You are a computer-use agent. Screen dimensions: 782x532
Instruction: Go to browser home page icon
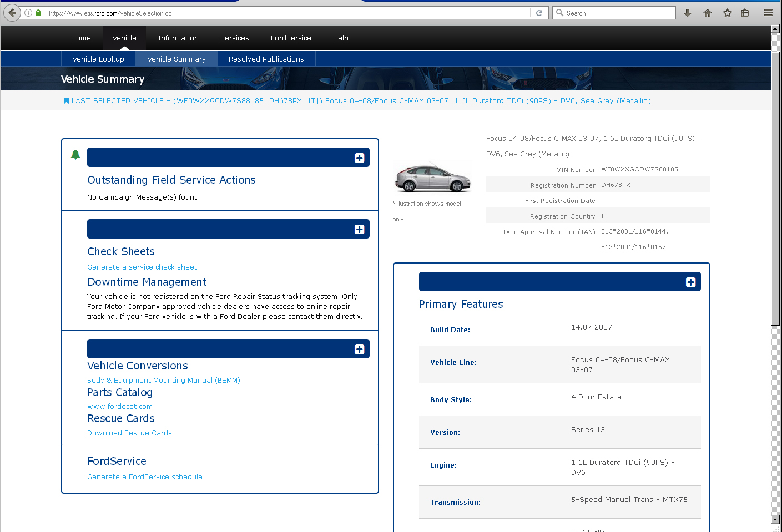pyautogui.click(x=708, y=13)
